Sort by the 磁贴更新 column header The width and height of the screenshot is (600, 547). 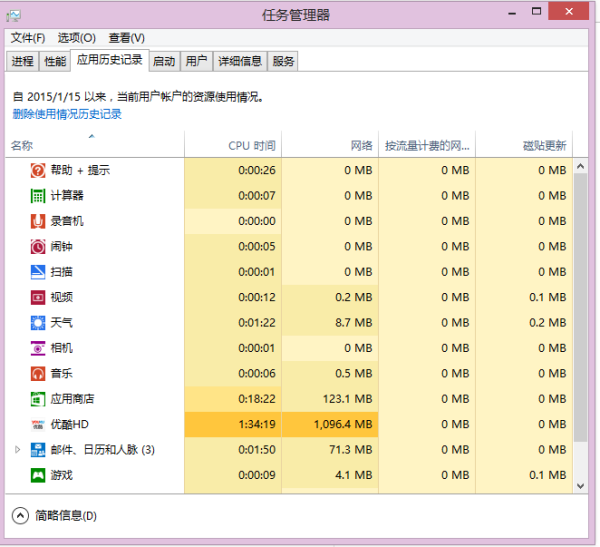click(524, 144)
